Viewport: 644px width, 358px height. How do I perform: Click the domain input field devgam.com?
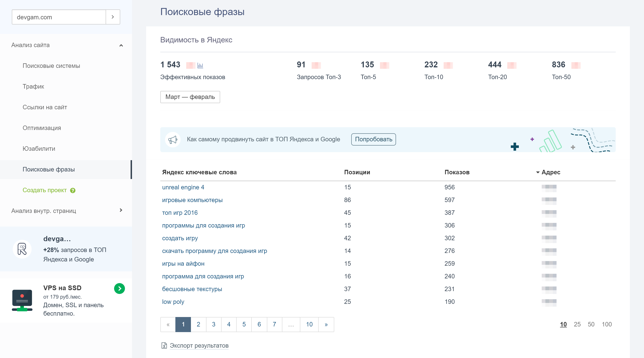click(59, 17)
